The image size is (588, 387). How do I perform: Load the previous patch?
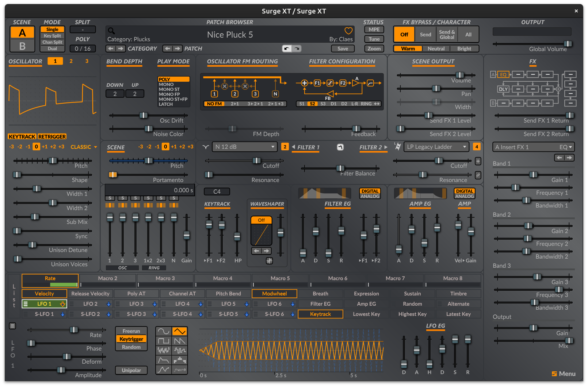pos(168,49)
